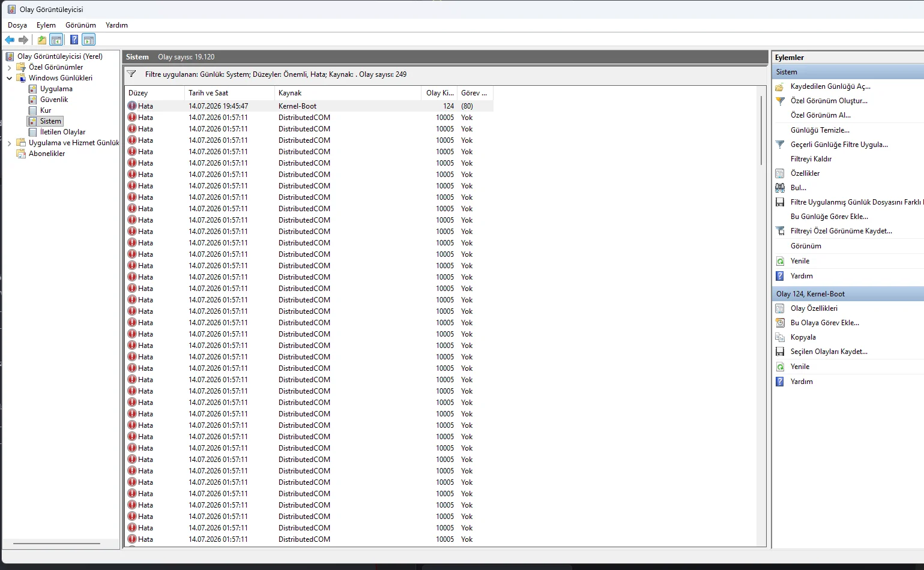
Task: Select the Kernel-Boot error event row
Action: 309,106
